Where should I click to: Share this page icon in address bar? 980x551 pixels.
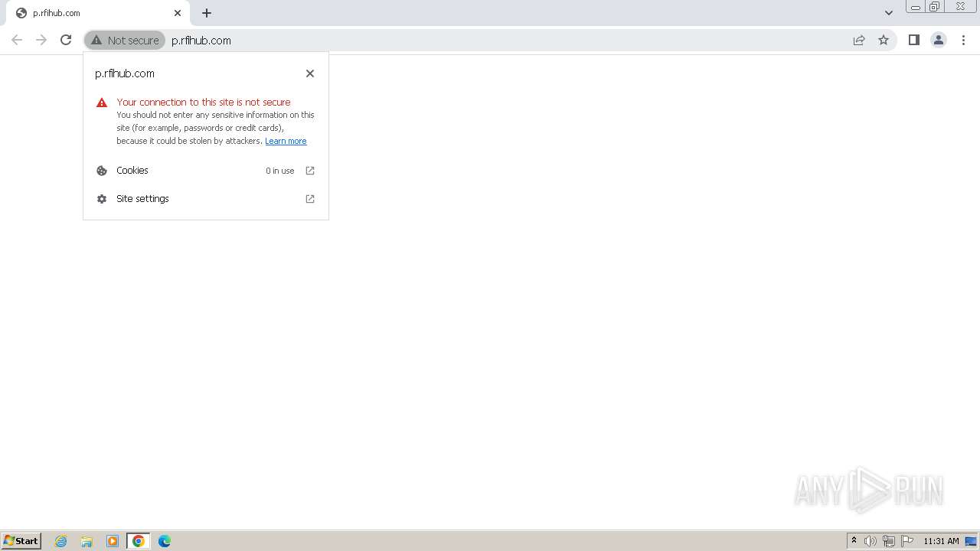pyautogui.click(x=859, y=40)
